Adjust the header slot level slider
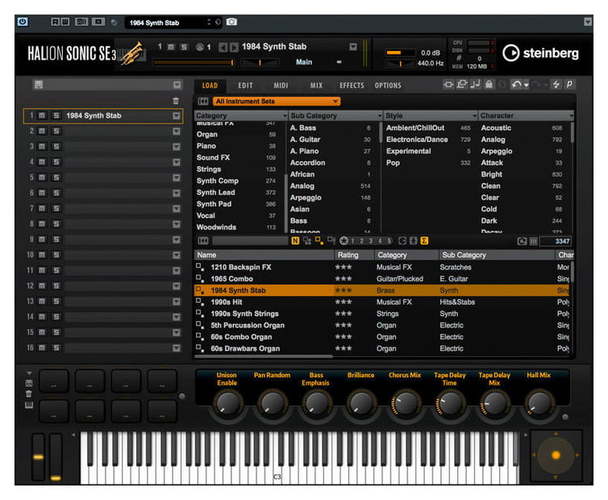The height and width of the screenshot is (500, 608). pos(194,62)
